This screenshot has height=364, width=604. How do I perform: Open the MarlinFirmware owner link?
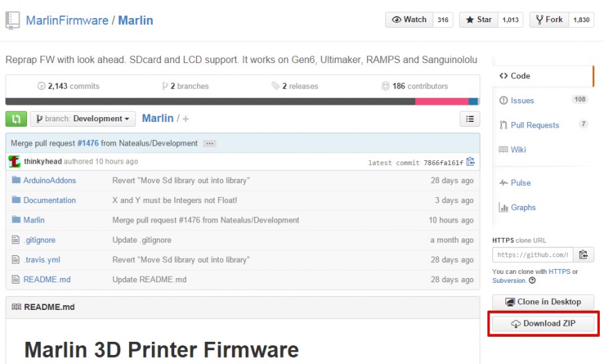tap(67, 20)
